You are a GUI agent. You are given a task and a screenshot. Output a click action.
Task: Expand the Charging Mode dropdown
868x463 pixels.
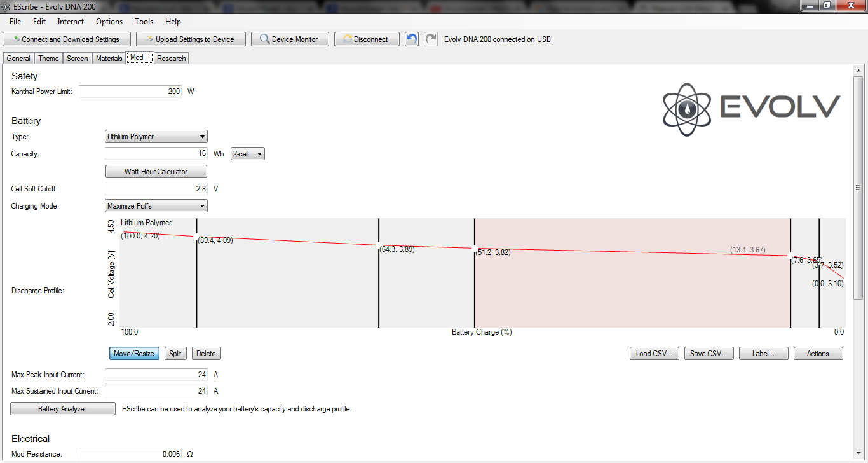click(x=156, y=206)
